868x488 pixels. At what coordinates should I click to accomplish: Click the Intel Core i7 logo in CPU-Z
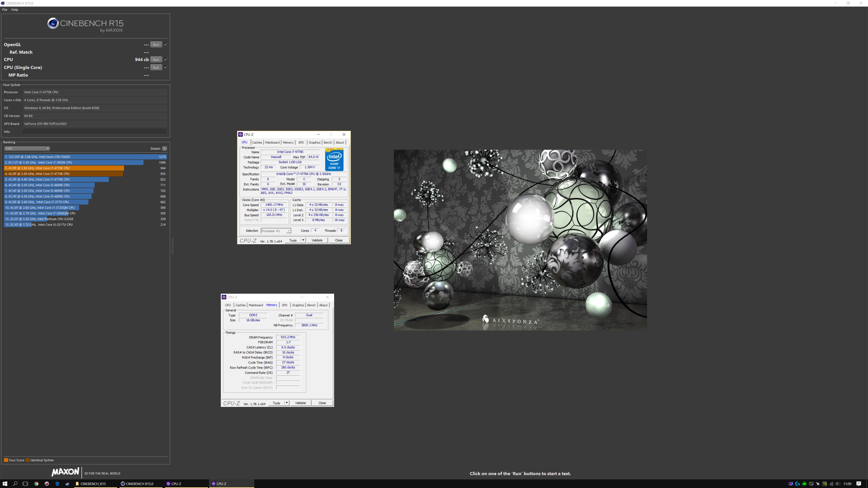[x=334, y=159]
